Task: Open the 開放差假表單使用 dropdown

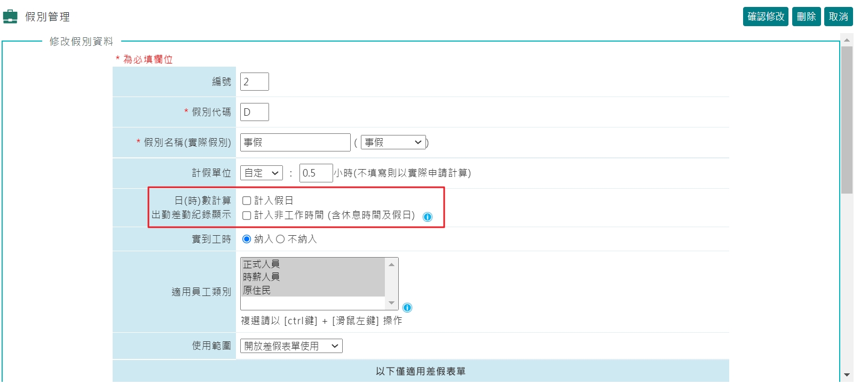Action: click(291, 346)
